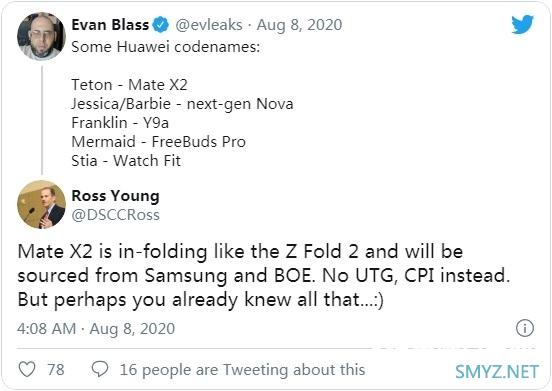Viewport: 552px width, 391px height.
Task: Open Ross Young profile picture
Action: (41, 204)
